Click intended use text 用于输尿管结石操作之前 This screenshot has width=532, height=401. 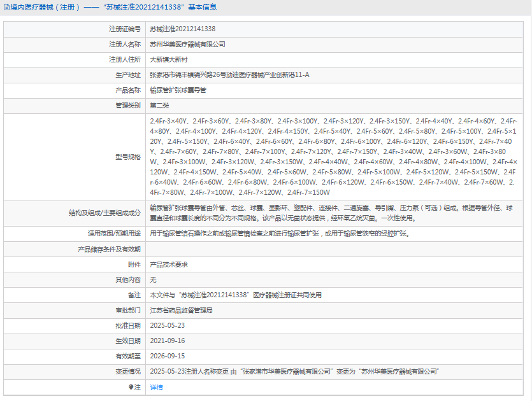(x=280, y=234)
